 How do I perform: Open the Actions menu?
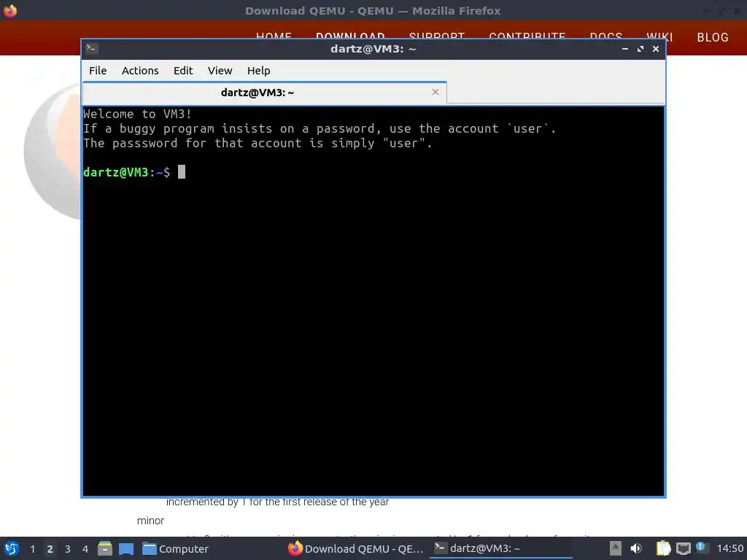(140, 71)
